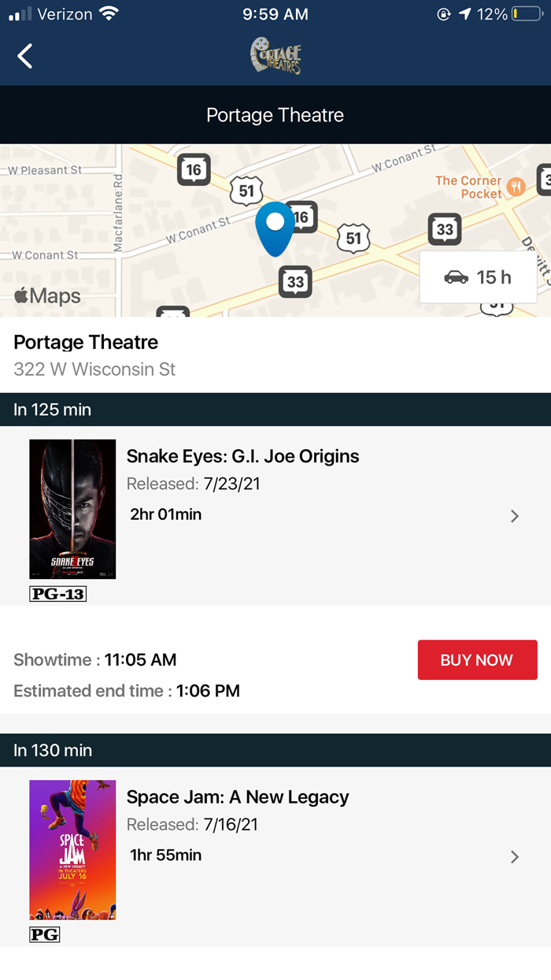Tap the PG rating under Space Jam
551x980 pixels.
point(45,934)
